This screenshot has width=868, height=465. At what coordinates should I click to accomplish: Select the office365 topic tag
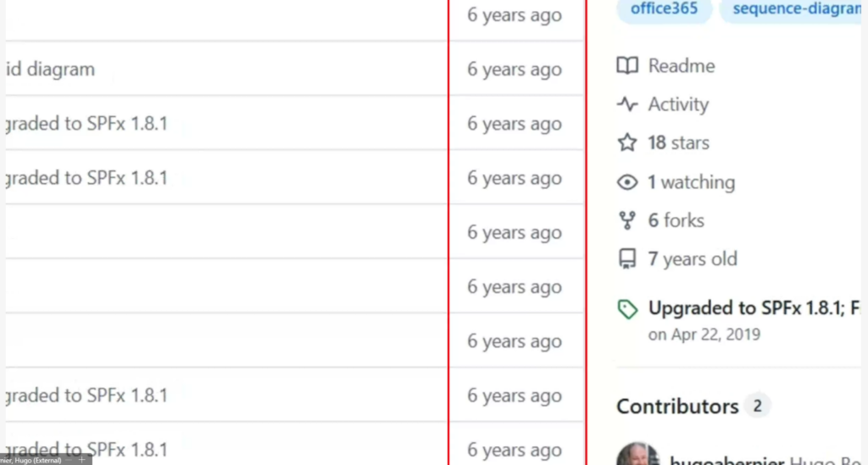pos(665,8)
